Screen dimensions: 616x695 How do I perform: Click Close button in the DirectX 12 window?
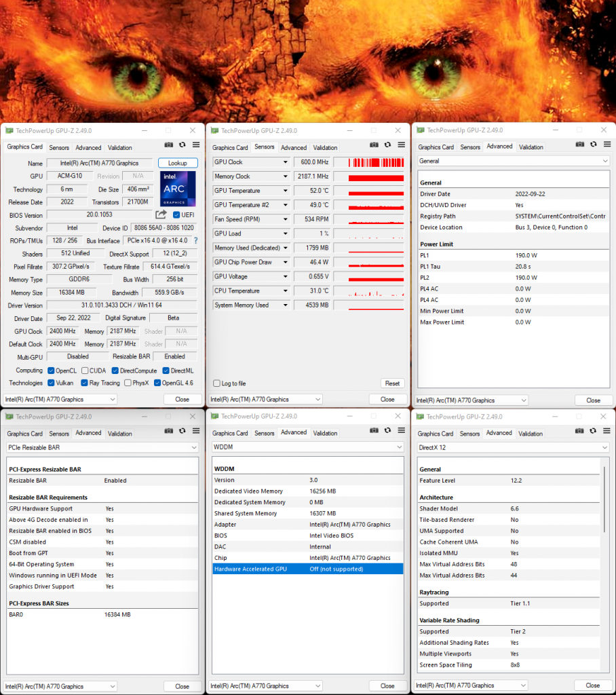point(593,685)
